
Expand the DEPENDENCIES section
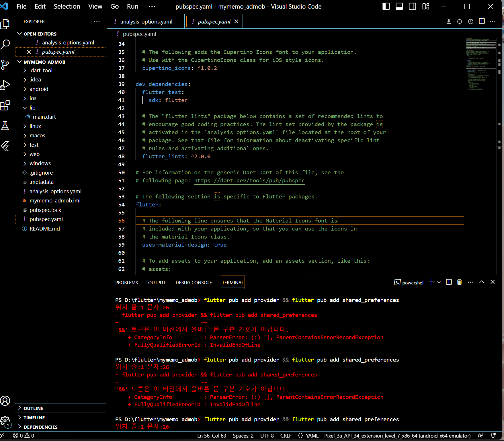(61, 427)
